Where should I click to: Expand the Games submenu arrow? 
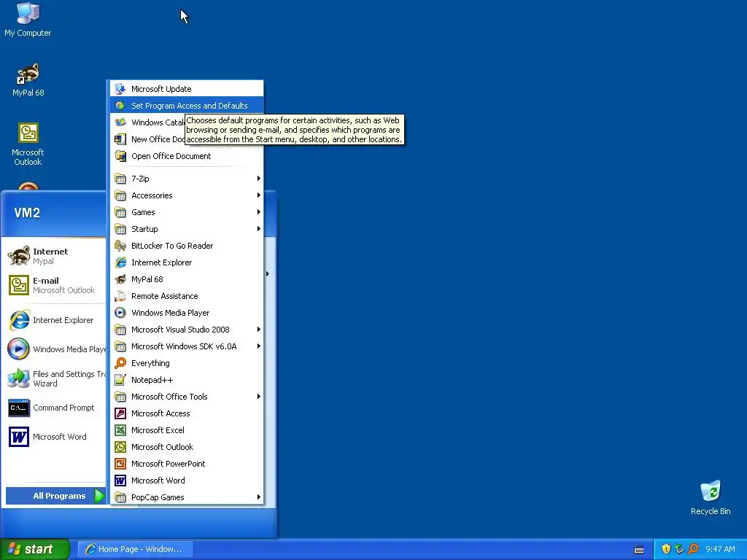pyautogui.click(x=259, y=212)
